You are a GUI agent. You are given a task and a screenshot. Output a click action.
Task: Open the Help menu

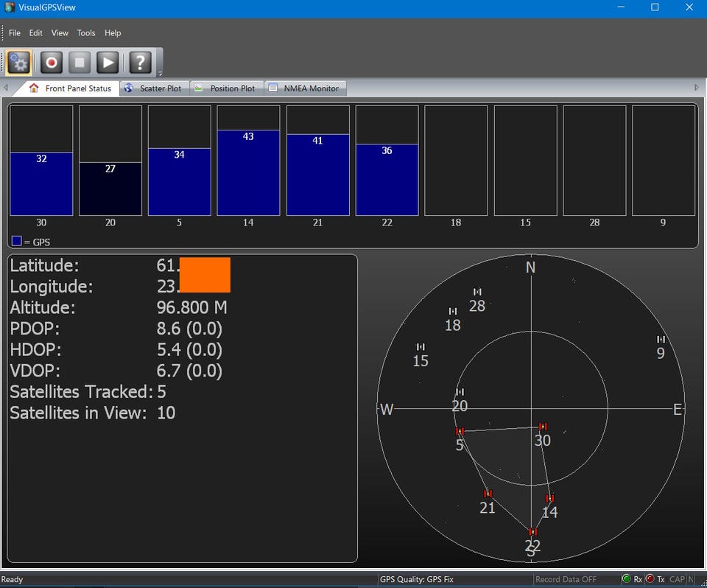pyautogui.click(x=113, y=33)
